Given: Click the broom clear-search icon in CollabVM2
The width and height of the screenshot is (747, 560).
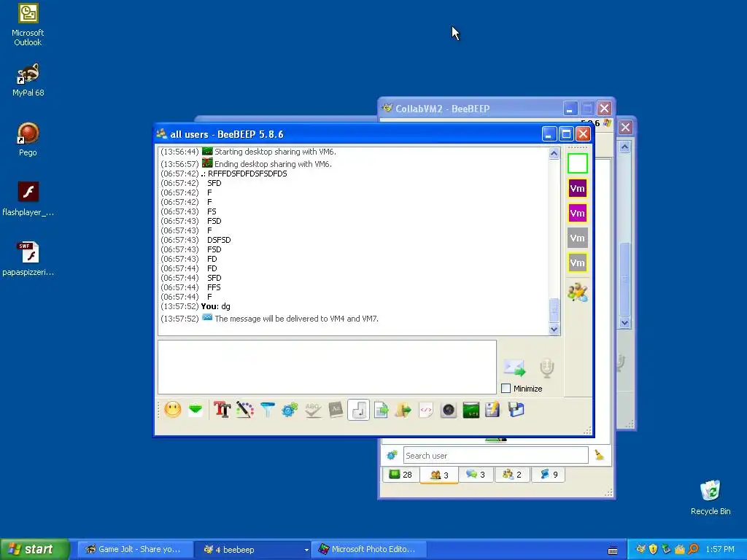Looking at the screenshot, I should click(600, 455).
